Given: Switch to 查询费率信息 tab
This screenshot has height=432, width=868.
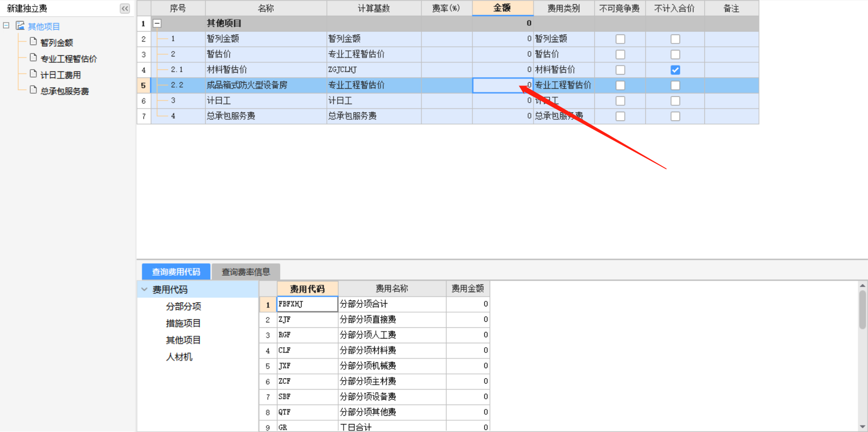Looking at the screenshot, I should point(246,272).
